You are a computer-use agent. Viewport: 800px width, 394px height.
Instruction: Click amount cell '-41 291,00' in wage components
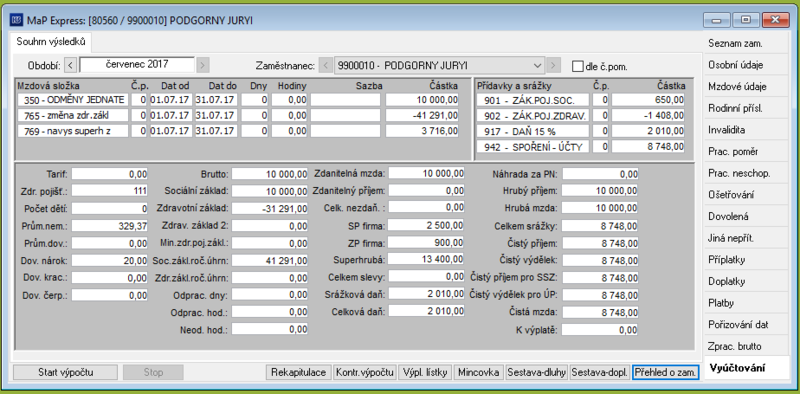[x=422, y=115]
